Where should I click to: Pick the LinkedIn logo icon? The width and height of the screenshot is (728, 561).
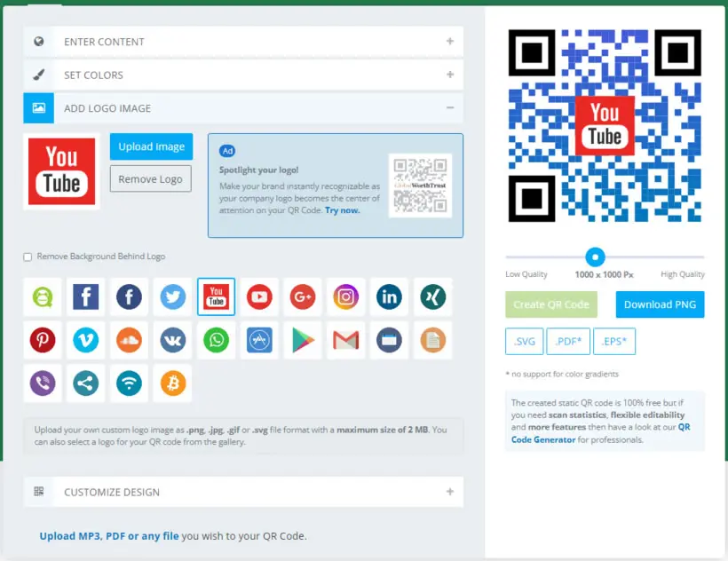389,297
